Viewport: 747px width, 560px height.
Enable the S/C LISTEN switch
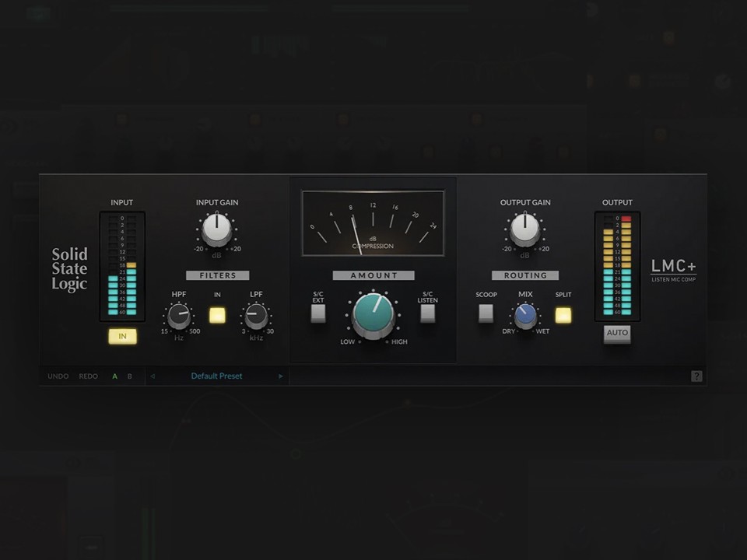click(x=427, y=313)
